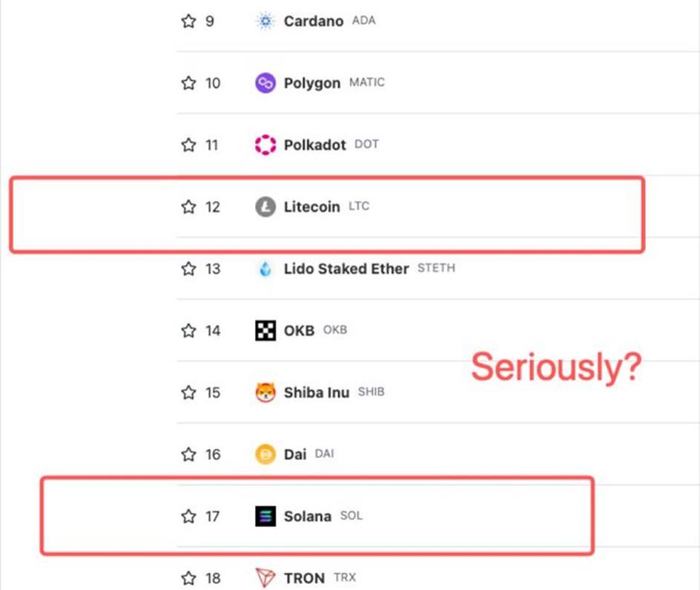Click the Cardano coin logo
The height and width of the screenshot is (590, 700).
click(265, 21)
